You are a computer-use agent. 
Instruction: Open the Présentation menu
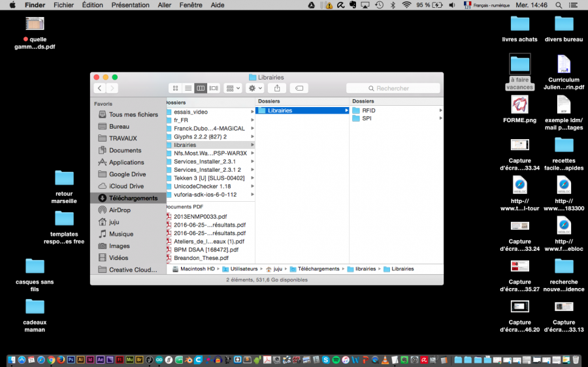[130, 5]
